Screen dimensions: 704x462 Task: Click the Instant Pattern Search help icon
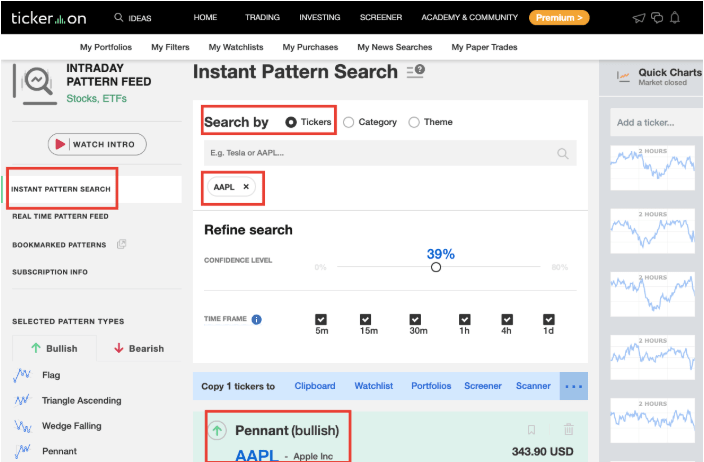point(416,71)
